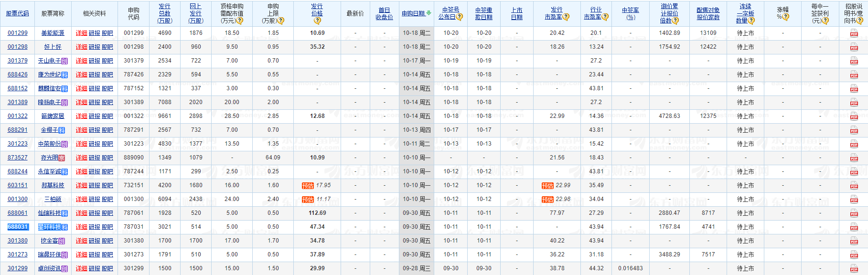
Task: Open 详细 details link for 美能能源
Action: pyautogui.click(x=81, y=33)
